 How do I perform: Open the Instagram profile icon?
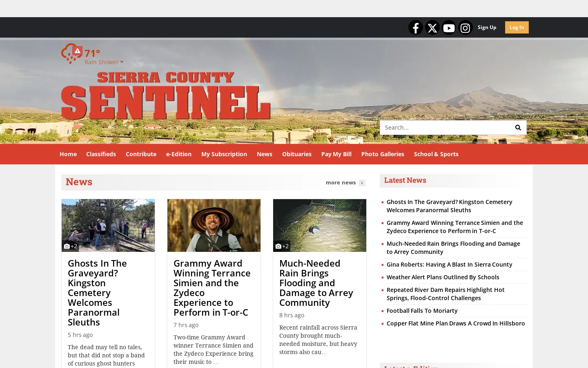(x=465, y=27)
